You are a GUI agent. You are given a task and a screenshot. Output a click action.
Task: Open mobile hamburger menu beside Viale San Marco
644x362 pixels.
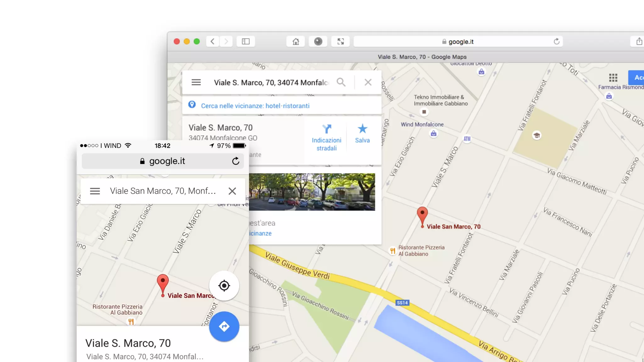[x=95, y=191]
